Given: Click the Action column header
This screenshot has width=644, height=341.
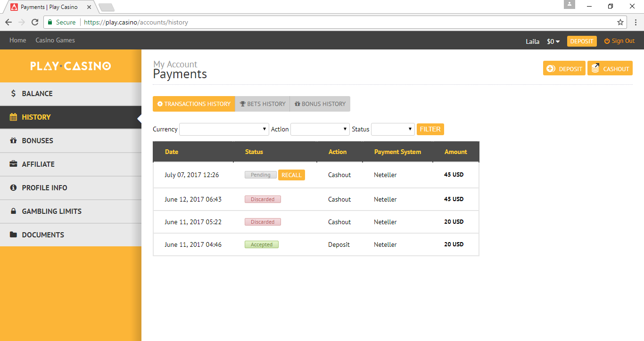Looking at the screenshot, I should point(338,152).
